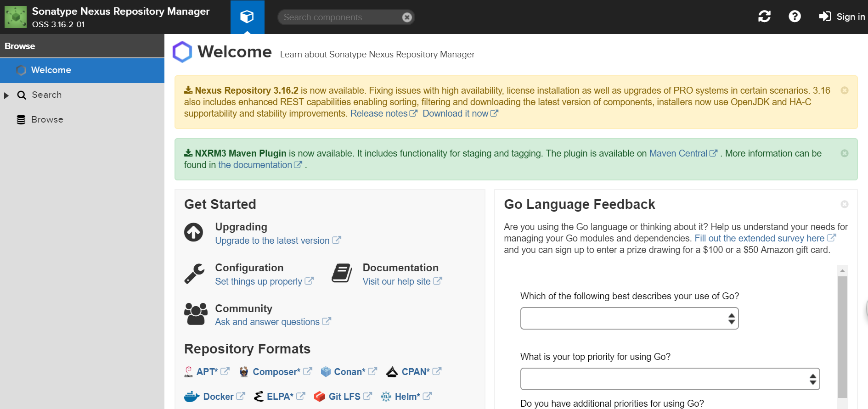Expand the Search tree node arrow
This screenshot has width=868, height=409.
click(x=6, y=95)
